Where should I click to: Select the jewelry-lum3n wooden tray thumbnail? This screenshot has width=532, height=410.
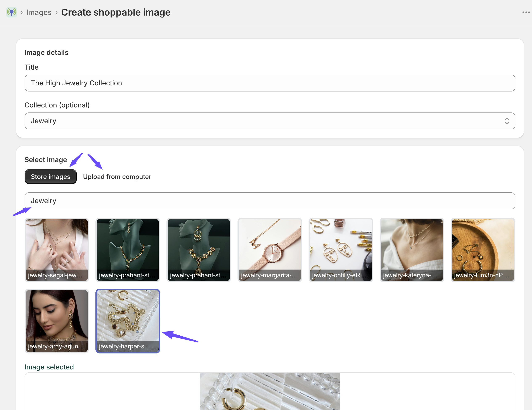(483, 250)
